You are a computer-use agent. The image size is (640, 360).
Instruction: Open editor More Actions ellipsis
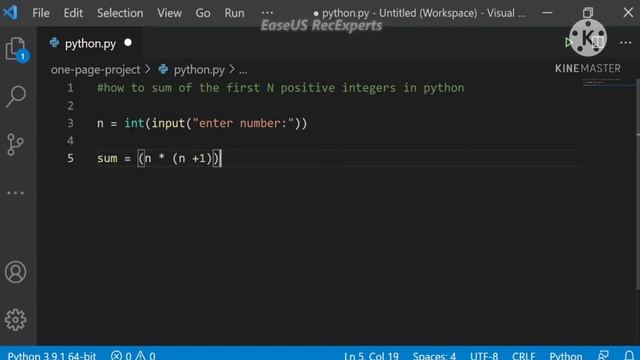click(x=625, y=42)
